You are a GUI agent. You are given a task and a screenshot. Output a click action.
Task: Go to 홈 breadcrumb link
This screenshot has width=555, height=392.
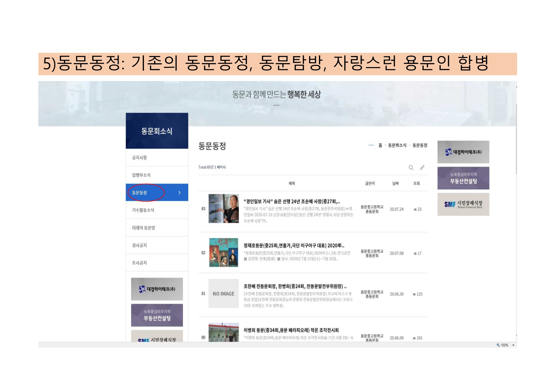tap(380, 145)
